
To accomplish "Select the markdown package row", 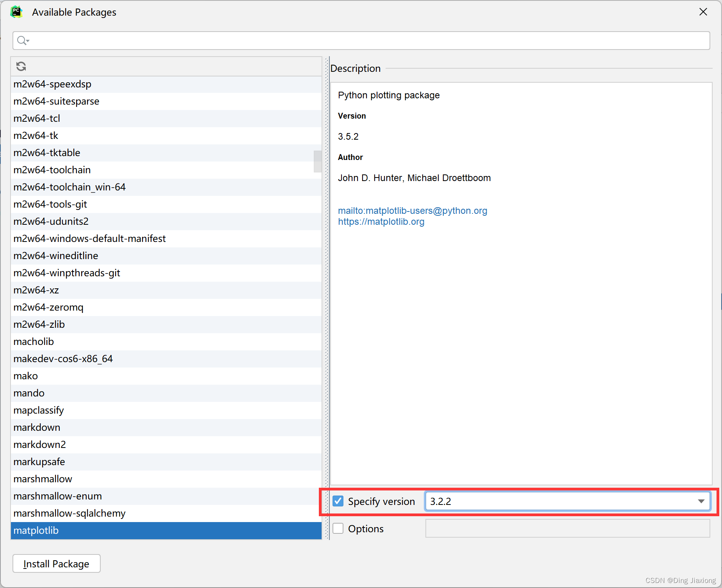I will (x=166, y=428).
